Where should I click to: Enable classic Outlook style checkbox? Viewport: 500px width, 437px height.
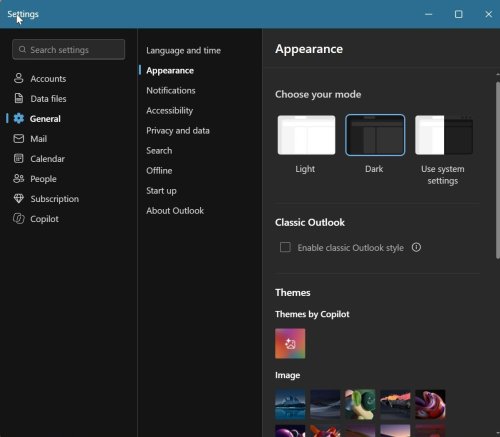point(285,247)
